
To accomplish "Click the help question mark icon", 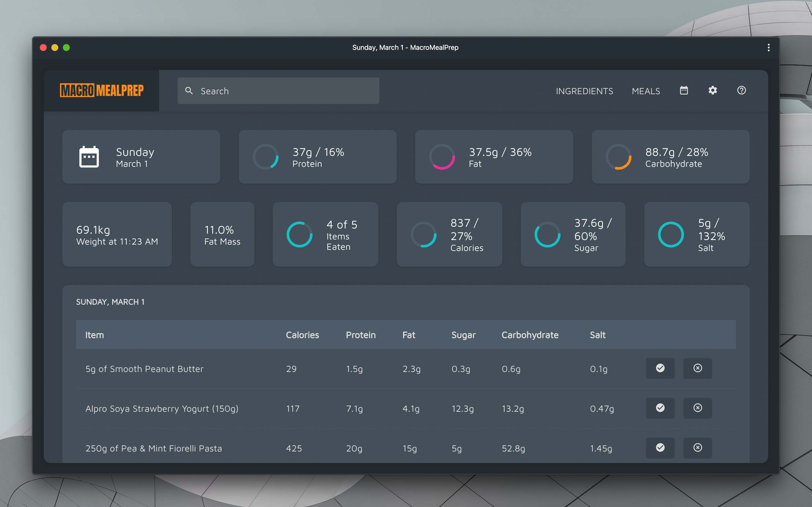I will point(741,90).
